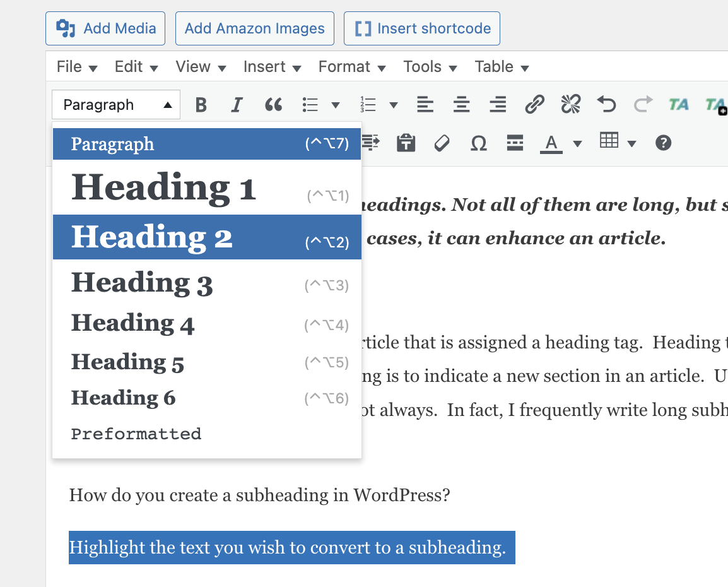Apply text color with the A icon
This screenshot has height=587, width=728.
[x=551, y=143]
